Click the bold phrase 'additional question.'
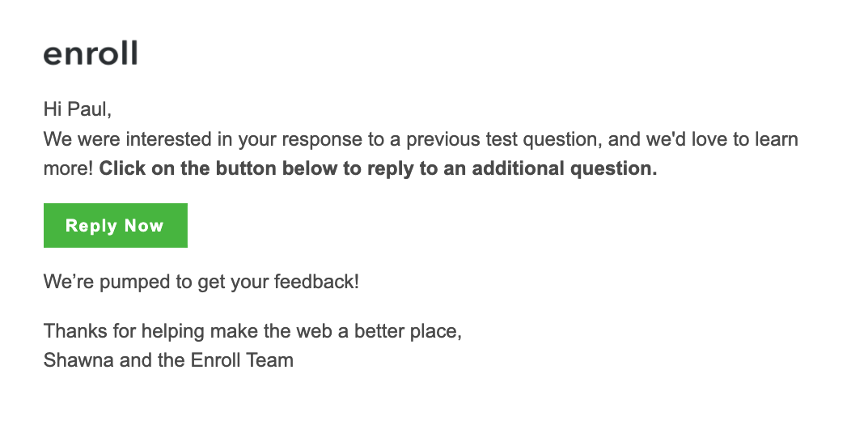 click(564, 168)
